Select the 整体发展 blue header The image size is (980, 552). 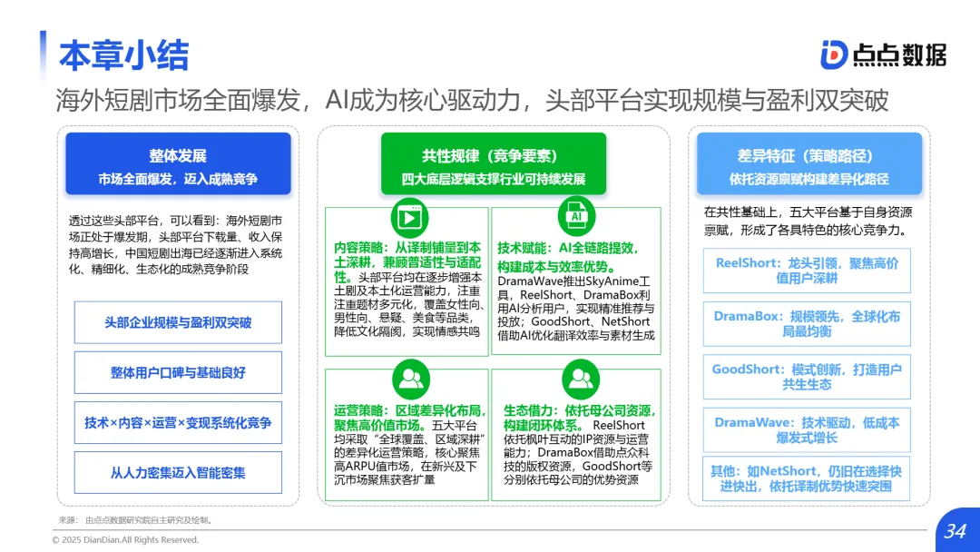[178, 163]
